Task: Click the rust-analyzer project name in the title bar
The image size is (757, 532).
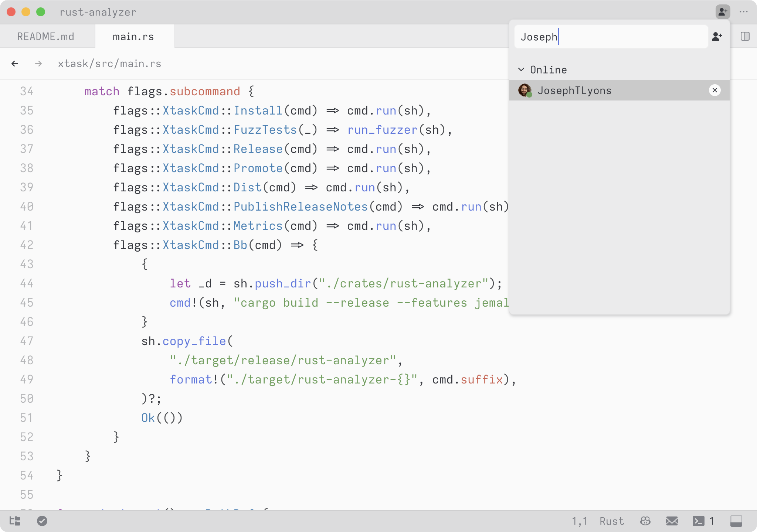Action: (98, 12)
